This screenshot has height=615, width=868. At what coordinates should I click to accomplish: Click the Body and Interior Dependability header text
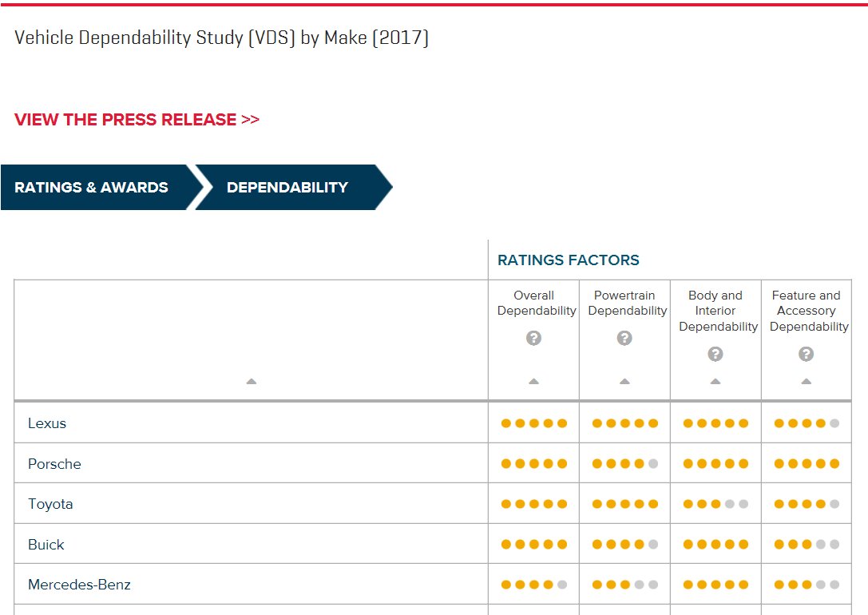(717, 311)
